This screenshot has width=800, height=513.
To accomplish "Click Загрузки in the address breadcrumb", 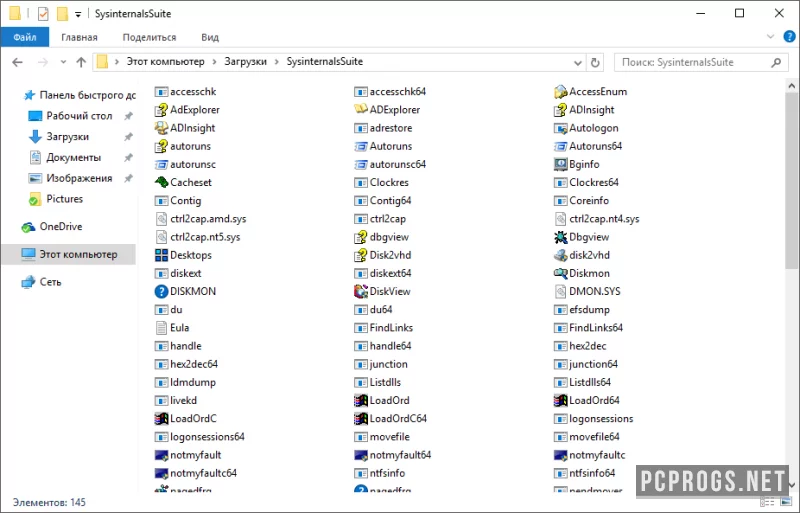I will coord(245,62).
